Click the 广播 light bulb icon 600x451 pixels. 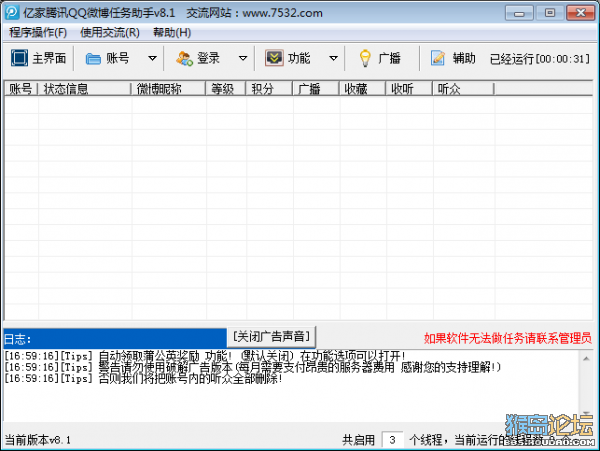[x=365, y=58]
